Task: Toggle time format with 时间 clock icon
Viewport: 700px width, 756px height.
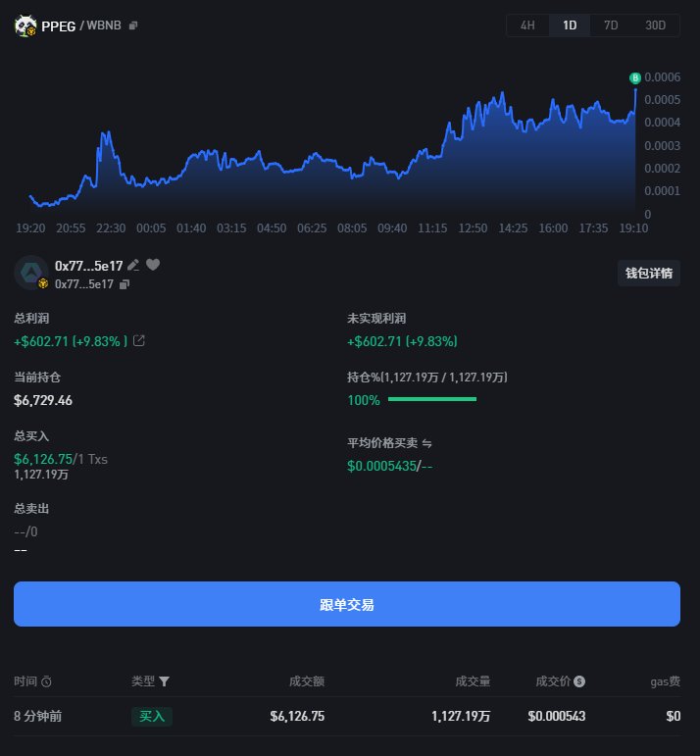Action: tap(46, 681)
